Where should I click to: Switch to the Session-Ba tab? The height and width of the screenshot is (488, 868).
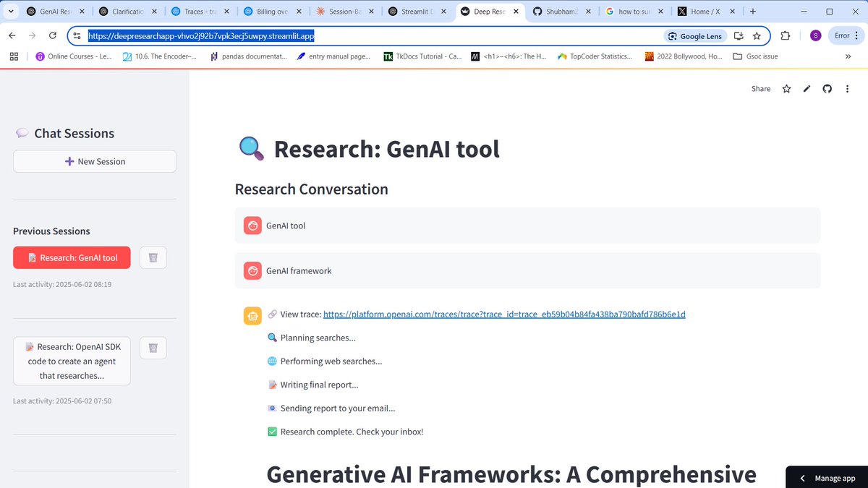346,12
